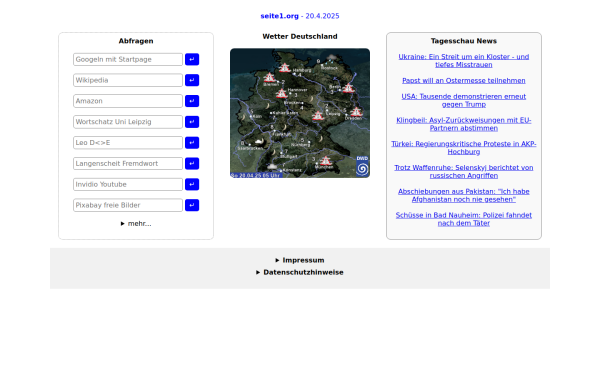Screen dimensions: 600x375
Task: Click the Pixabay freie Bilder input field
Action: click(x=128, y=205)
